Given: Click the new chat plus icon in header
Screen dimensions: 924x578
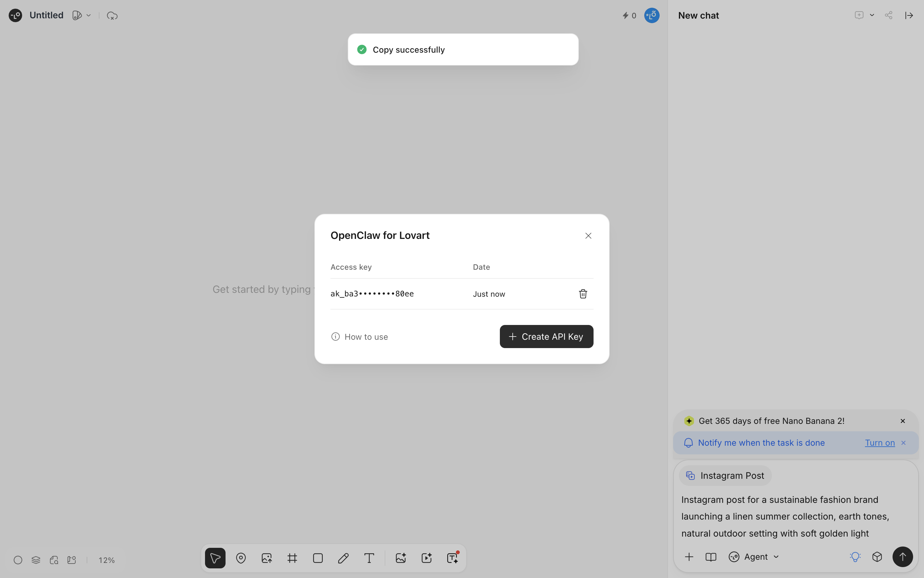Looking at the screenshot, I should (x=859, y=15).
